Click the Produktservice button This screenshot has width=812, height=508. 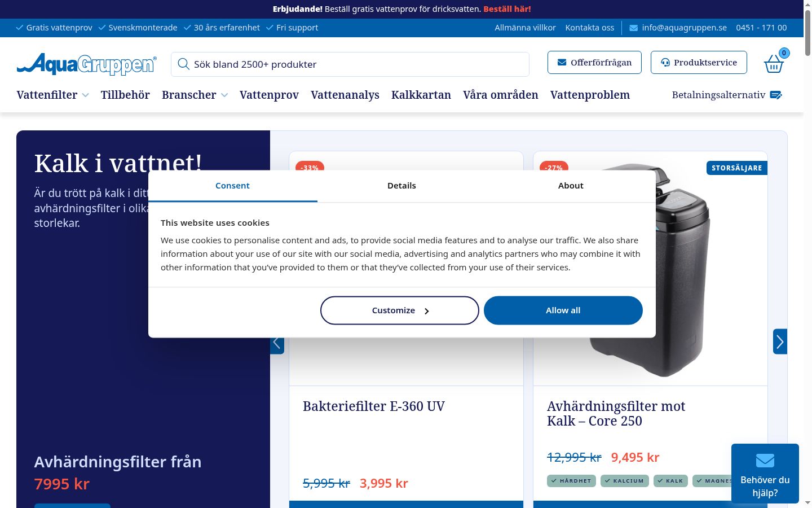(699, 62)
